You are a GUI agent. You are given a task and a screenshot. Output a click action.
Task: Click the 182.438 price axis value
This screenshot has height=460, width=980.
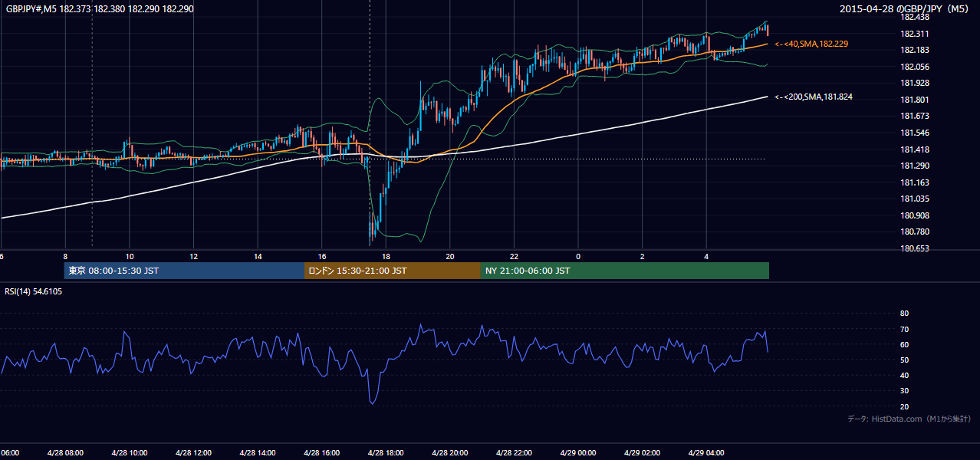point(914,17)
